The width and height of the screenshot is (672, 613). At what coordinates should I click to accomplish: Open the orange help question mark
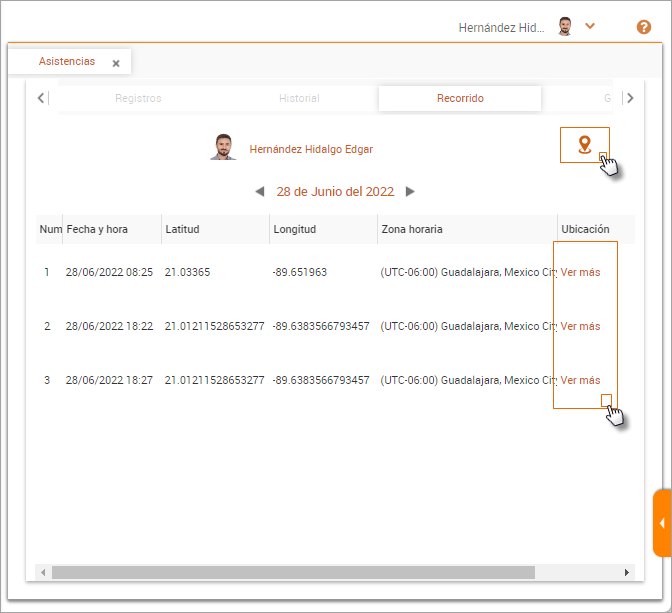[644, 27]
